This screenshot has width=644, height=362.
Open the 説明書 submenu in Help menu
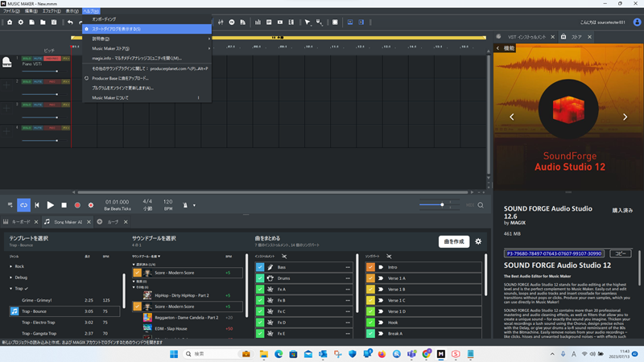[147, 39]
